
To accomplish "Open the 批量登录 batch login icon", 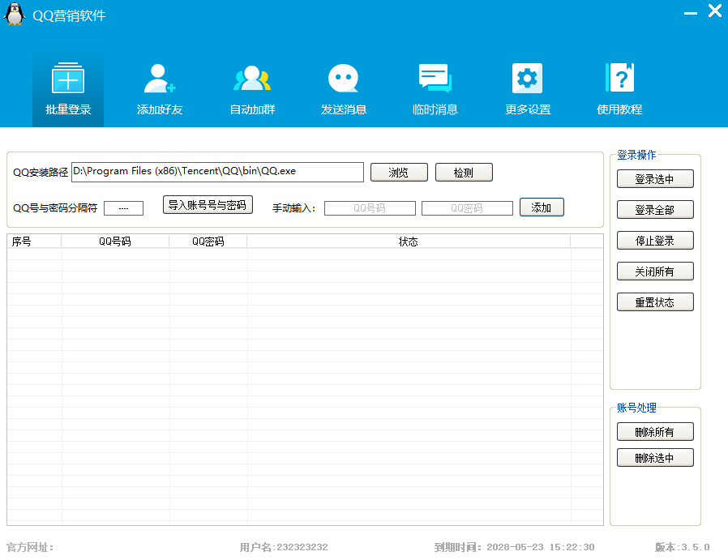I will pos(68,79).
